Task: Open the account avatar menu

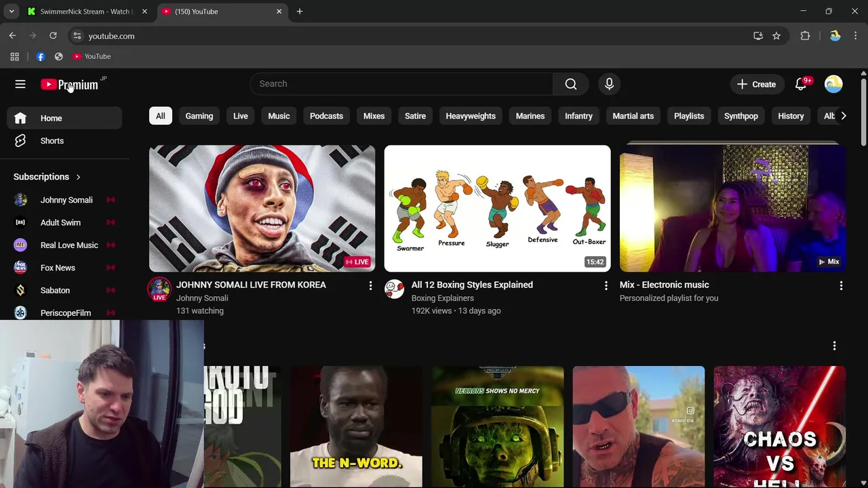Action: coord(833,84)
